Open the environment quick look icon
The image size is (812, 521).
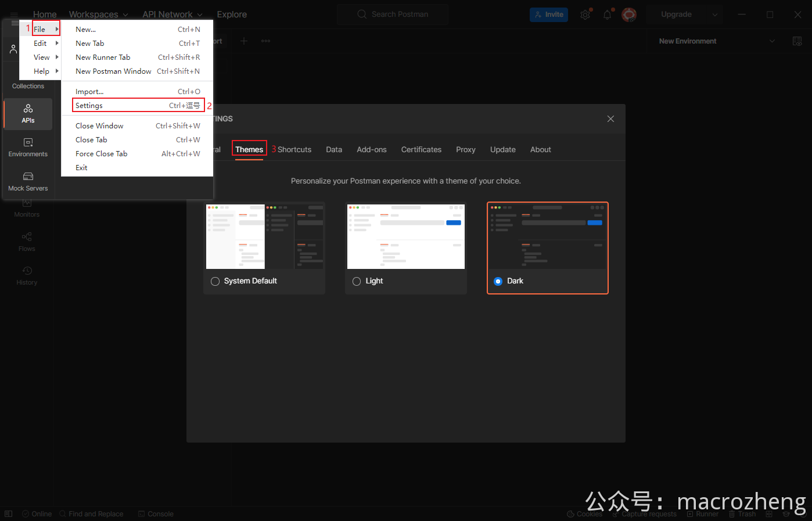click(797, 41)
